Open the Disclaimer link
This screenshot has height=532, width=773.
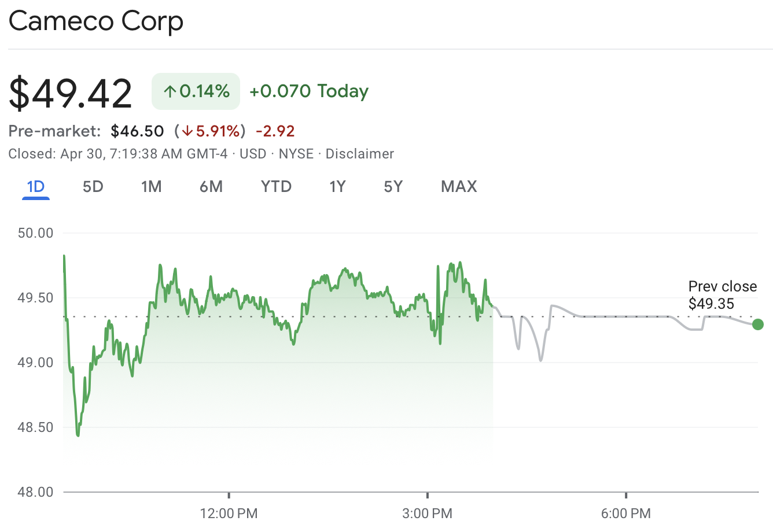point(359,154)
